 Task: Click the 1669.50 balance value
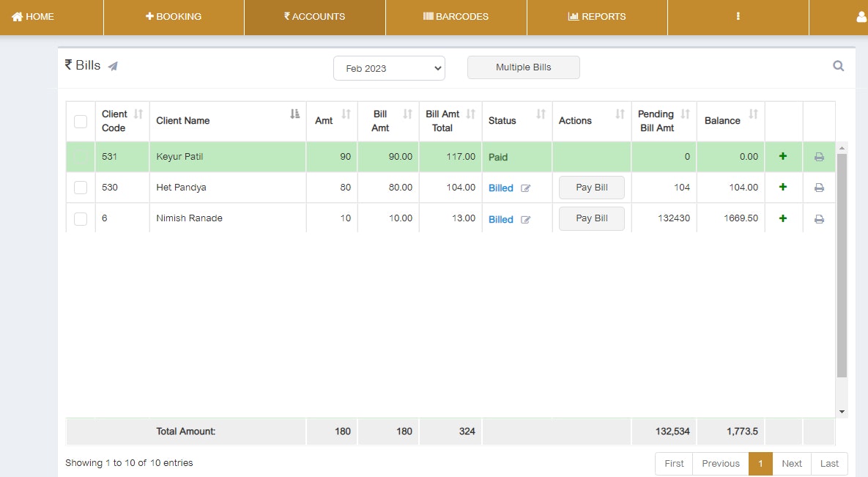(741, 218)
